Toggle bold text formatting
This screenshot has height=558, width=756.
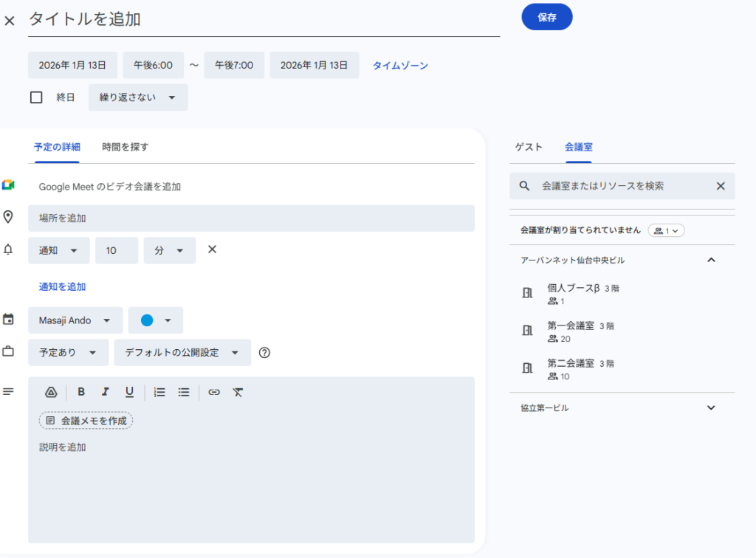pyautogui.click(x=81, y=393)
